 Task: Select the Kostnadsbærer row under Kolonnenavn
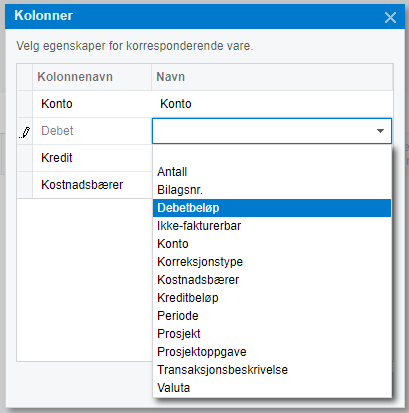(x=92, y=185)
